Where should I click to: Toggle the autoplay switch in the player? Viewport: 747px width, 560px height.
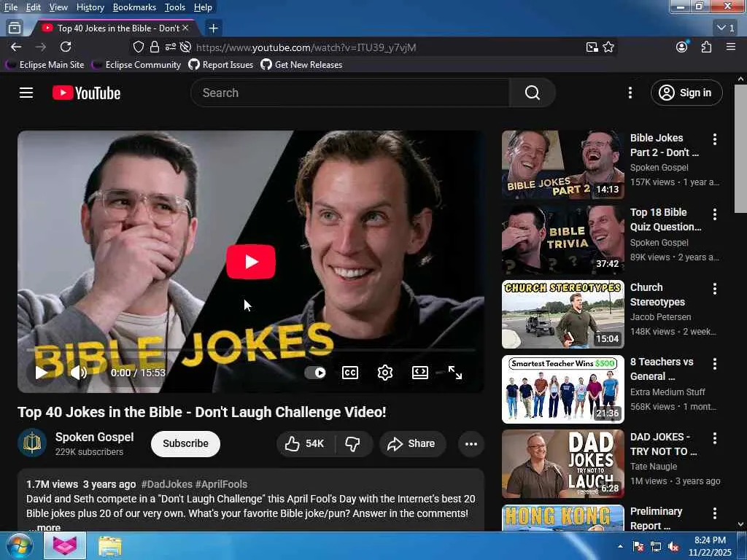click(x=315, y=373)
